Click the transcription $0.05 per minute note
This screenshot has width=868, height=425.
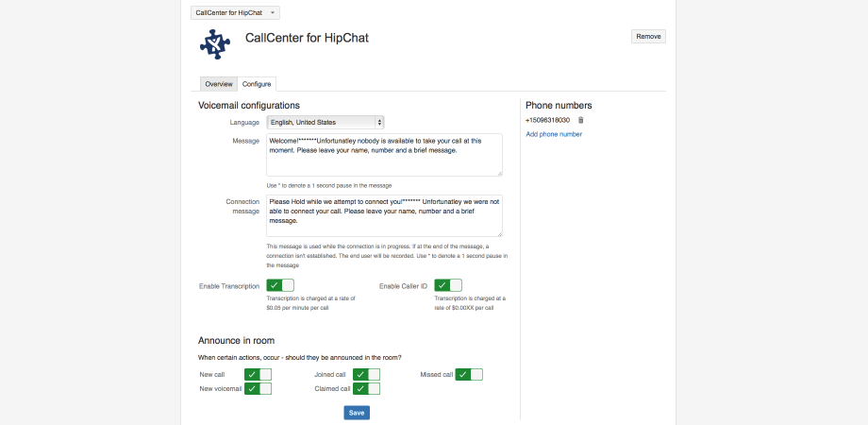(x=310, y=302)
